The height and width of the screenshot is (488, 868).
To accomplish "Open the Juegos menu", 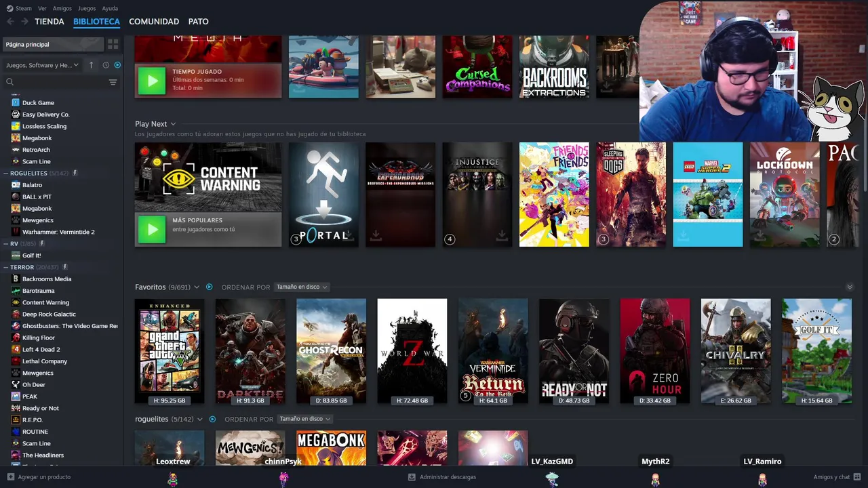I will 87,8.
